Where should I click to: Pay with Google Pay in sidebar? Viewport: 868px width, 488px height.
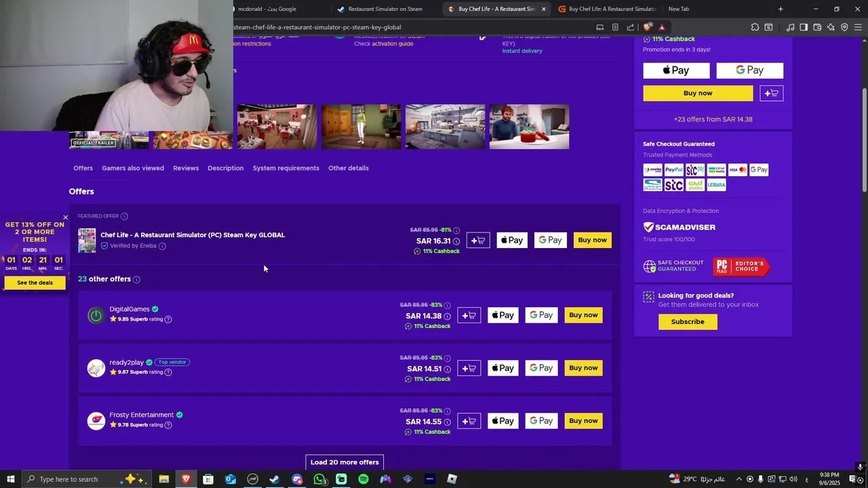(x=750, y=70)
